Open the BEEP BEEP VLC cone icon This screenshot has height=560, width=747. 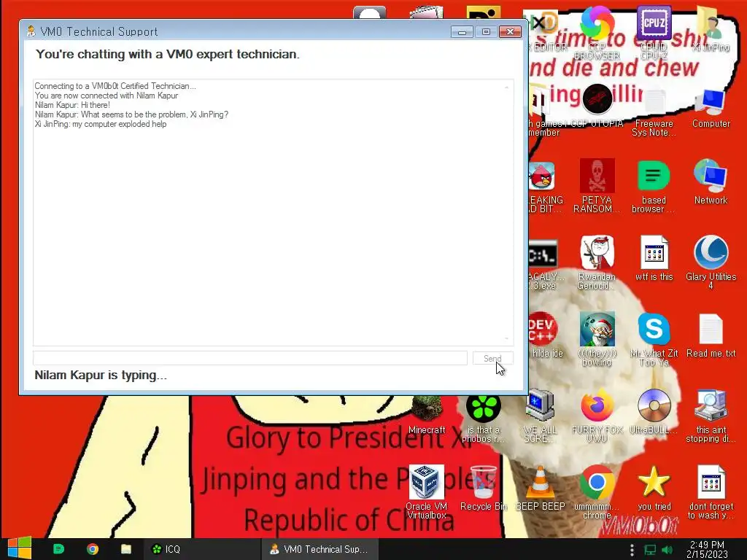(x=540, y=489)
